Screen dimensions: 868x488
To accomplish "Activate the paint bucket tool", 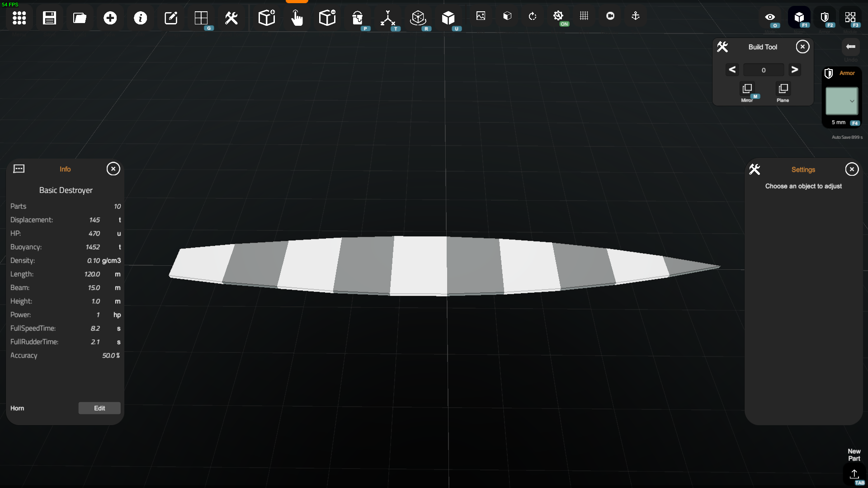I will [x=358, y=18].
